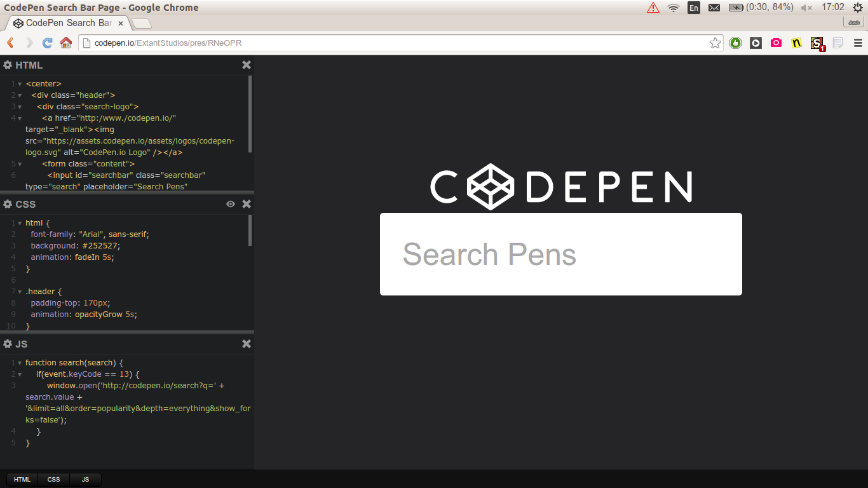Click the StayFocusd extension icon

[817, 42]
